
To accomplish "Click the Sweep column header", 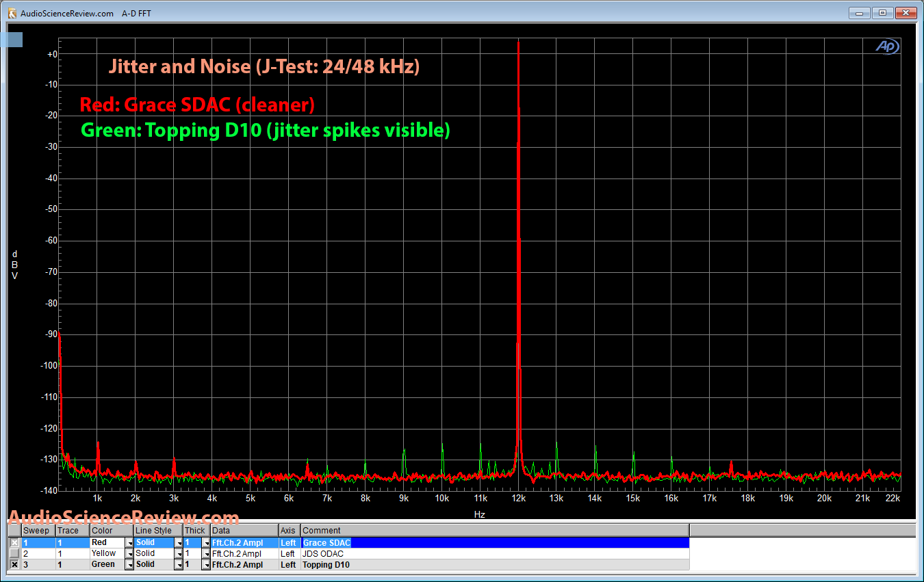I will click(x=38, y=531).
